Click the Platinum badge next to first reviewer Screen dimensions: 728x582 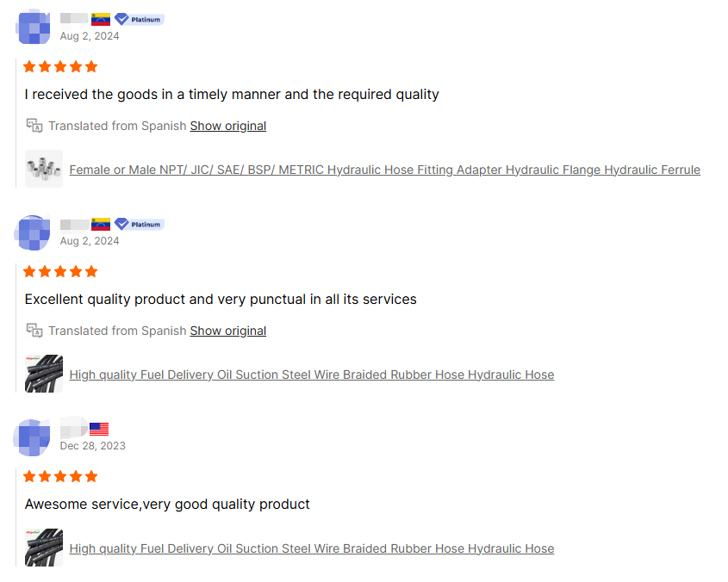coord(139,19)
